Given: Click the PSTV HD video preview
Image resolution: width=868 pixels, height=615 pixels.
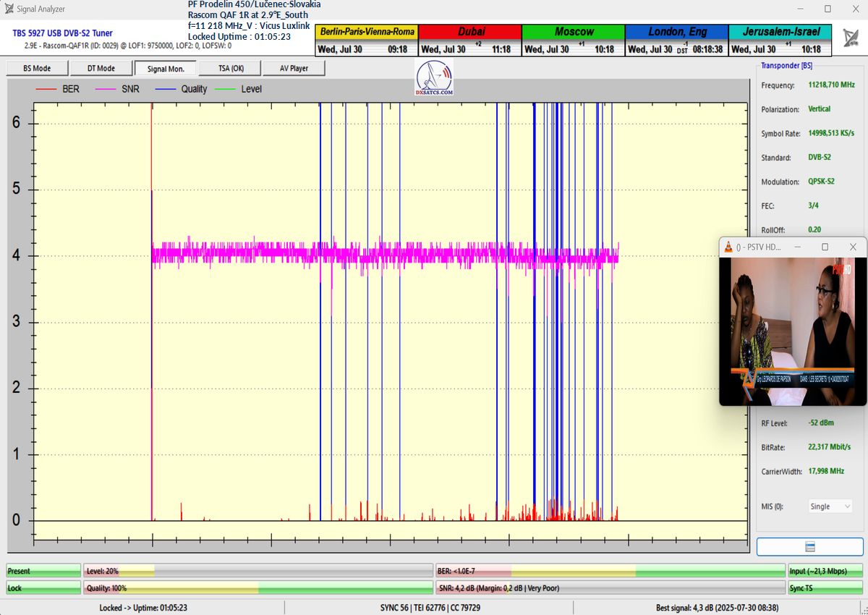Looking at the screenshot, I should (792, 330).
